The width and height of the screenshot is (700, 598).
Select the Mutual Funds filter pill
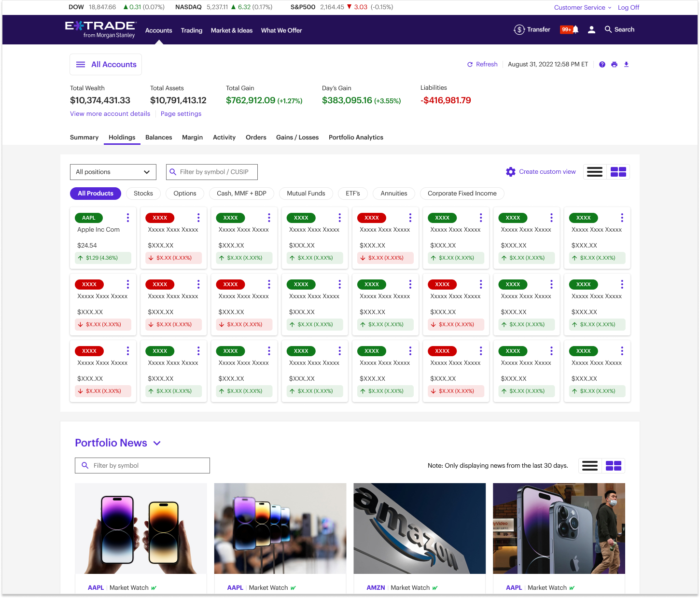click(306, 194)
